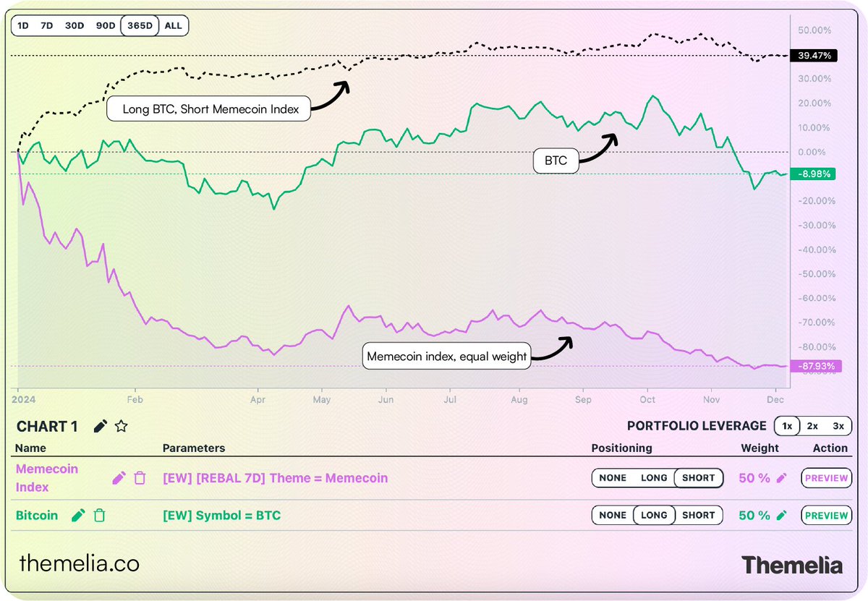Edit Bitcoin 50% weight pencil

[781, 516]
